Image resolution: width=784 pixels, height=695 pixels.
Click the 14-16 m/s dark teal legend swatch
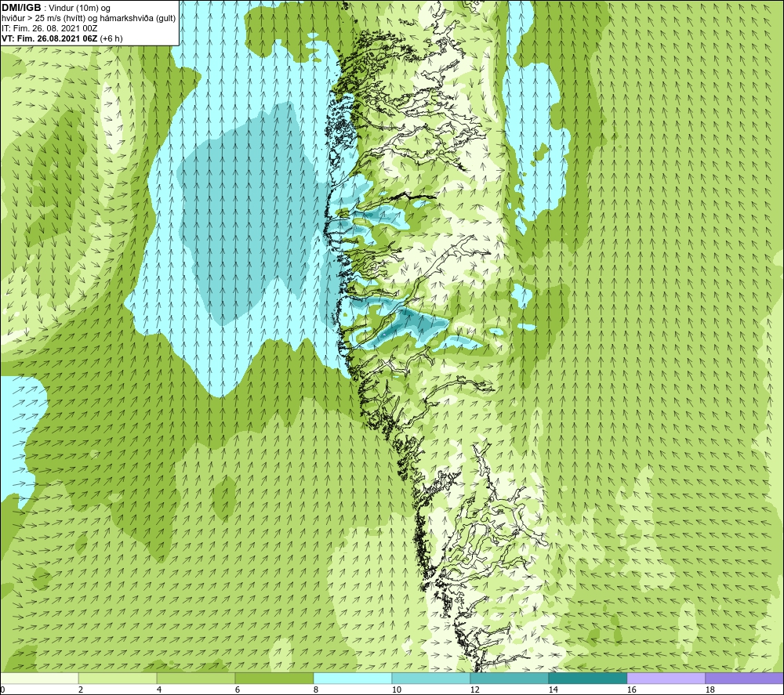tap(587, 678)
